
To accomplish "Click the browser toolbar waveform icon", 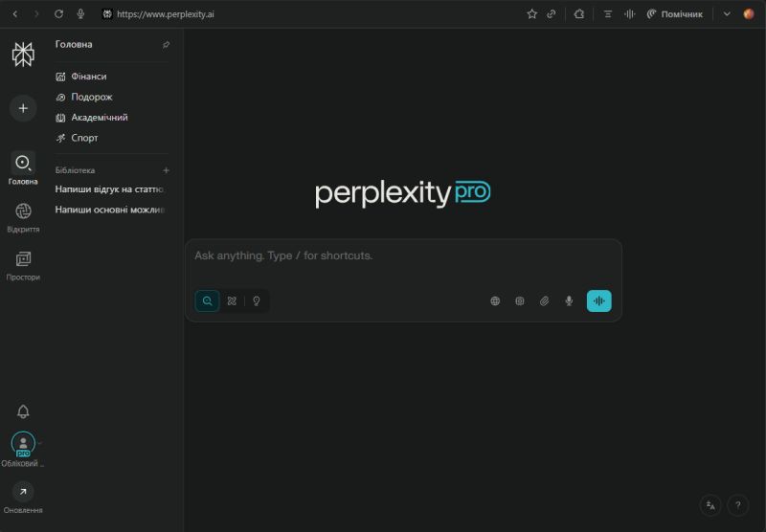I will pyautogui.click(x=630, y=14).
